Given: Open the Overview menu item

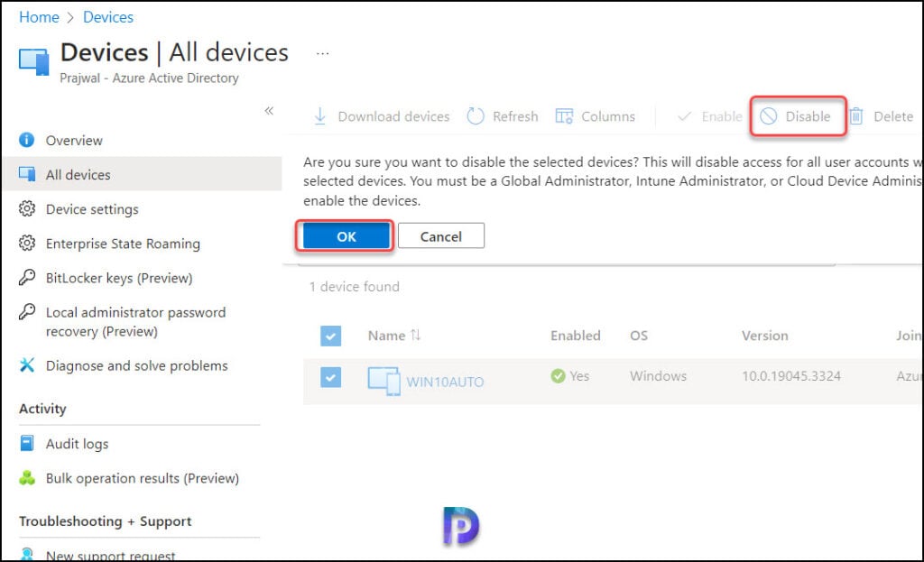Looking at the screenshot, I should 74,140.
